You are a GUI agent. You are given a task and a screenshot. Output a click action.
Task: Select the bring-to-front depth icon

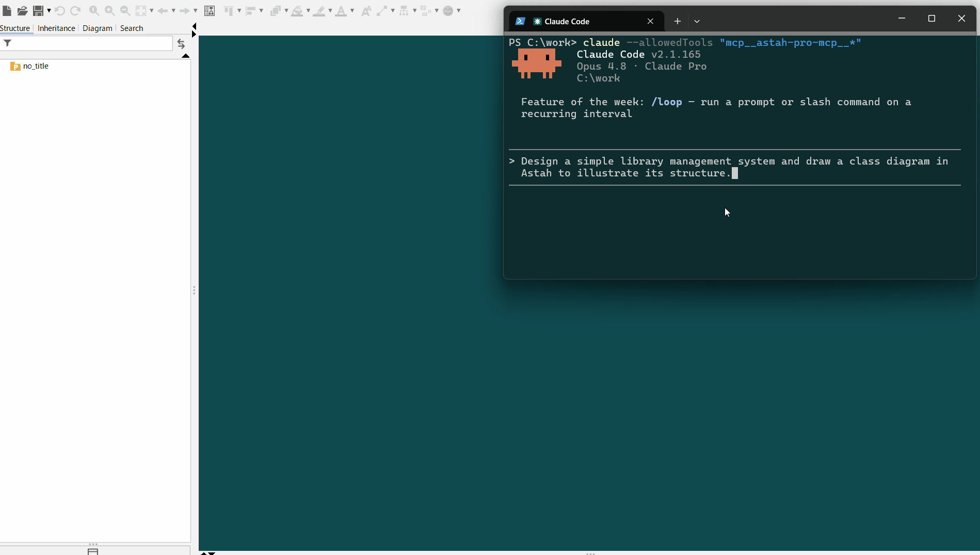click(x=275, y=10)
